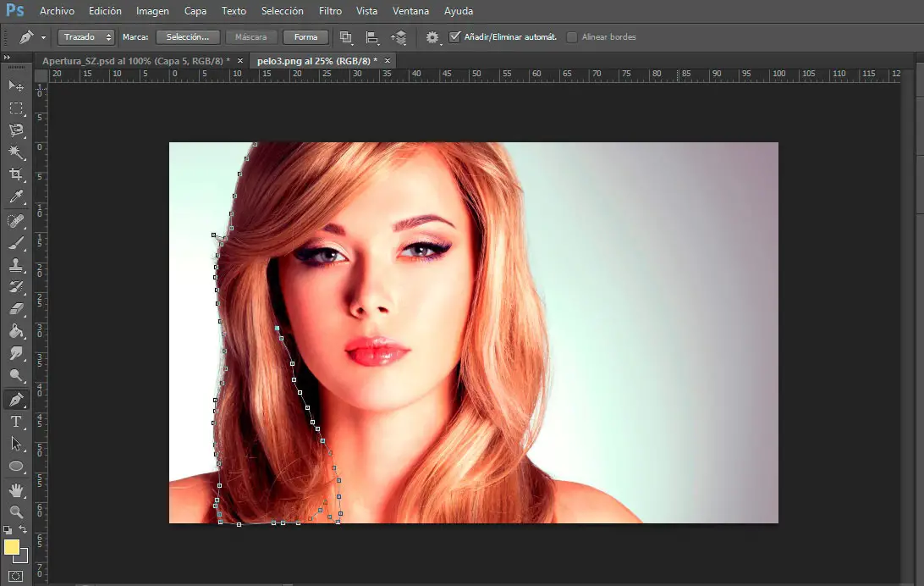Select the Horizontal Type tool
The height and width of the screenshot is (586, 924).
point(16,422)
